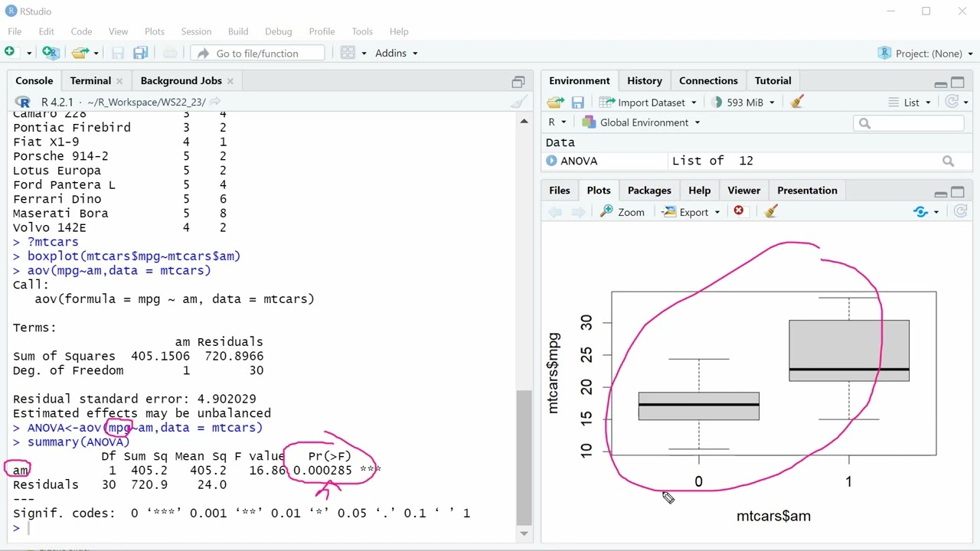Load workspace with the open folder icon
The height and width of the screenshot is (551, 980).
click(556, 102)
